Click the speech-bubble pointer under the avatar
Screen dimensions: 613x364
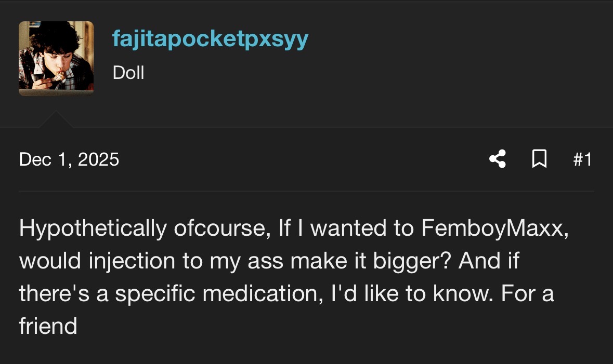point(56,119)
